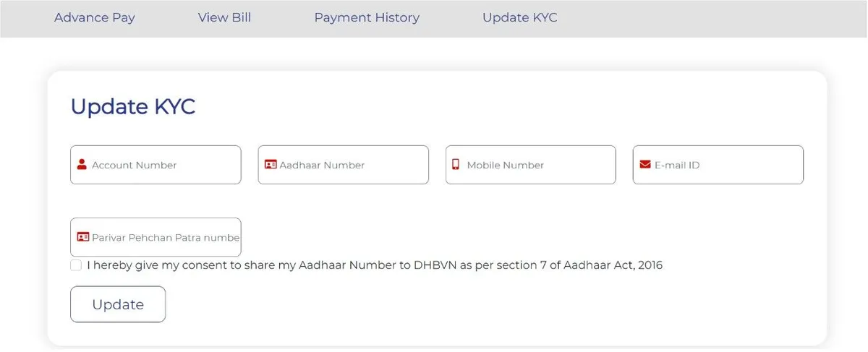Click the person icon beside Account Number
This screenshot has width=868, height=352.
tap(82, 165)
